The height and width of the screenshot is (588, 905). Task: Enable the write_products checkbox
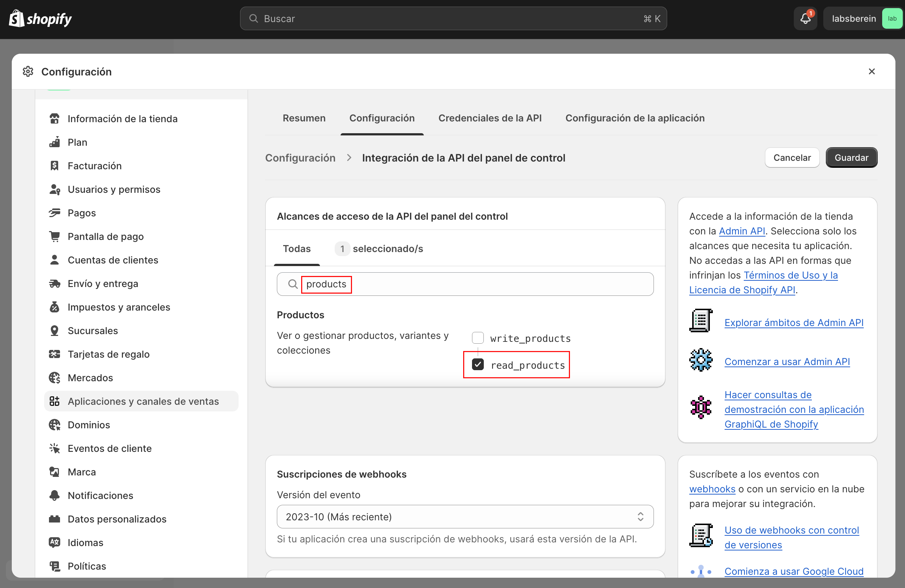point(478,338)
